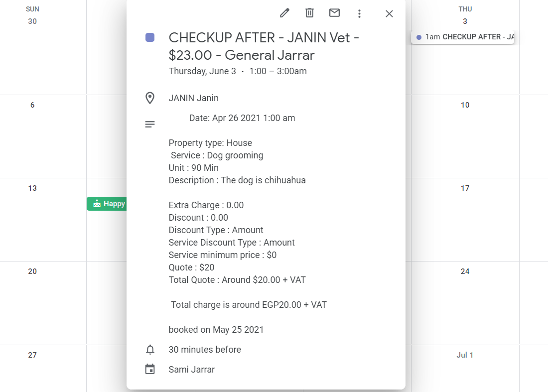Click 'Discount : 0.00' line
Screen dimensions: 548x392
(198, 218)
